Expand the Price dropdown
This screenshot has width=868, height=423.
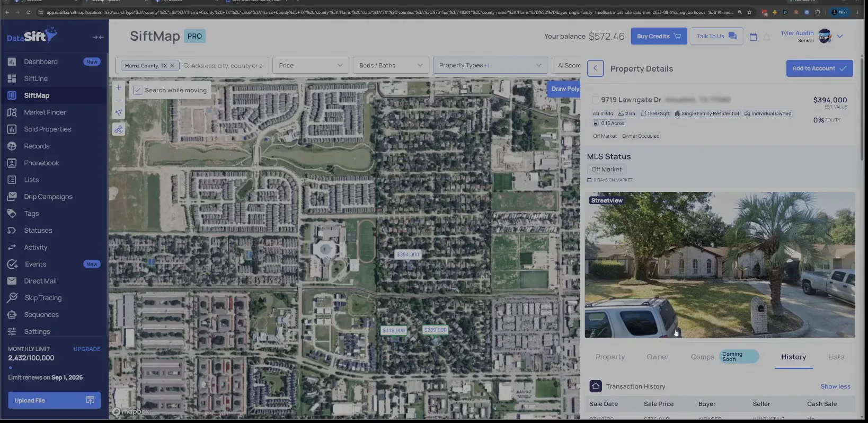tap(311, 65)
